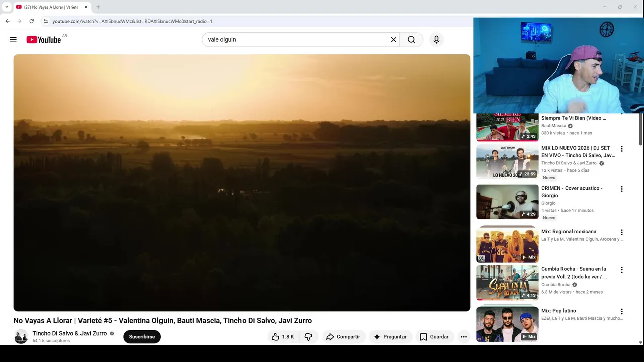Clear the search box with X
The width and height of the screenshot is (644, 362).
coord(394,40)
